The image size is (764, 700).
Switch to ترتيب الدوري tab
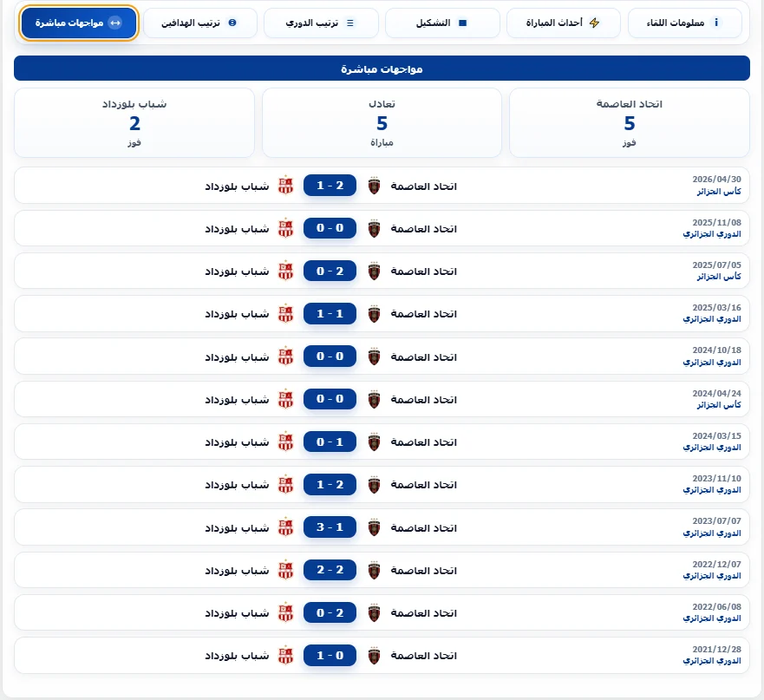(x=321, y=23)
